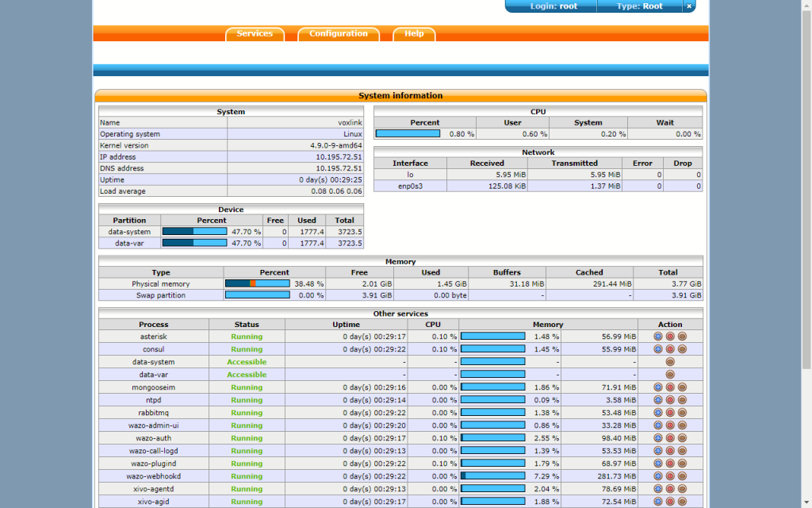Open the Services menu tab
This screenshot has width=812, height=508.
pyautogui.click(x=255, y=33)
